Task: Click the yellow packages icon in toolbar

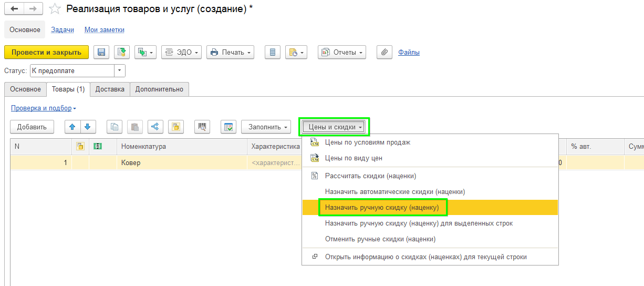Action: pos(176,126)
